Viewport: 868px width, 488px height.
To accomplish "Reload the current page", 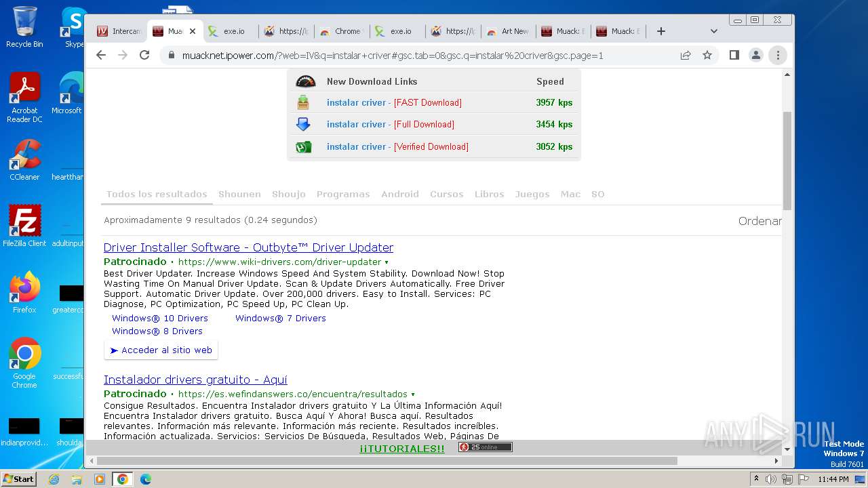I will (x=144, y=55).
